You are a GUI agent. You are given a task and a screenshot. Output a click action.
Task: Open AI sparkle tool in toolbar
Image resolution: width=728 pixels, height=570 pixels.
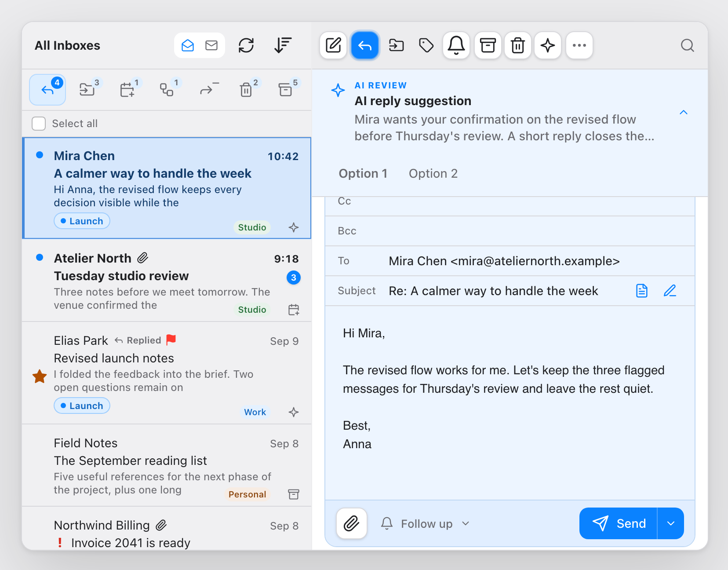[548, 45]
